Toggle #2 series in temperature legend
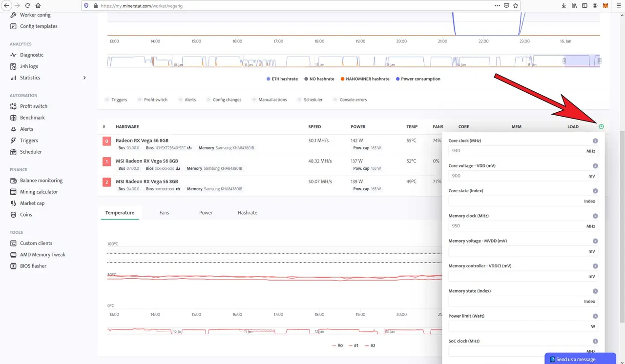Viewport: 625px width, 364px height. (x=369, y=345)
